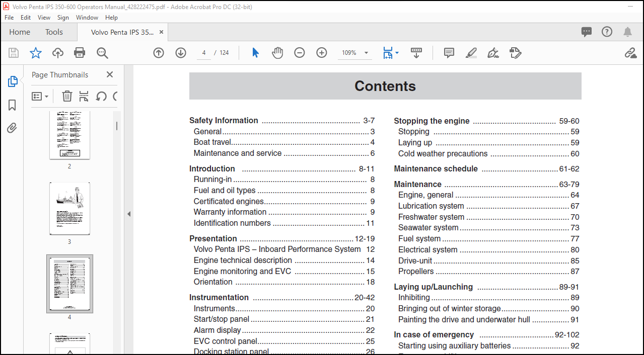Open the Safety Information contents entry
Screen dimensions: 644x355
(282, 120)
